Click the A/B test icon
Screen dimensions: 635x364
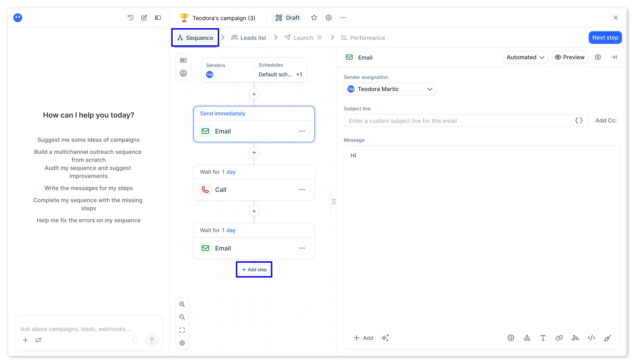(183, 60)
